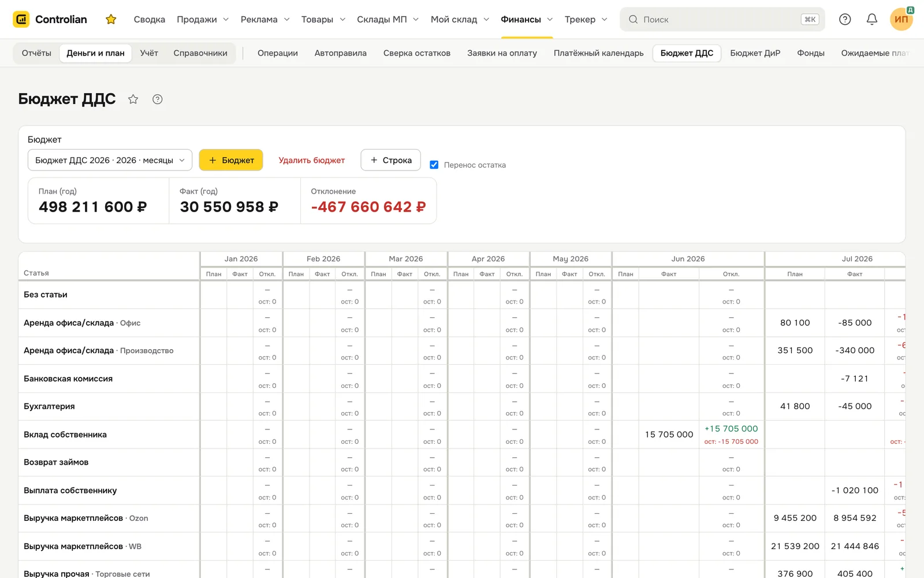The height and width of the screenshot is (578, 924).
Task: Switch to the Справочники tab
Action: pos(200,53)
